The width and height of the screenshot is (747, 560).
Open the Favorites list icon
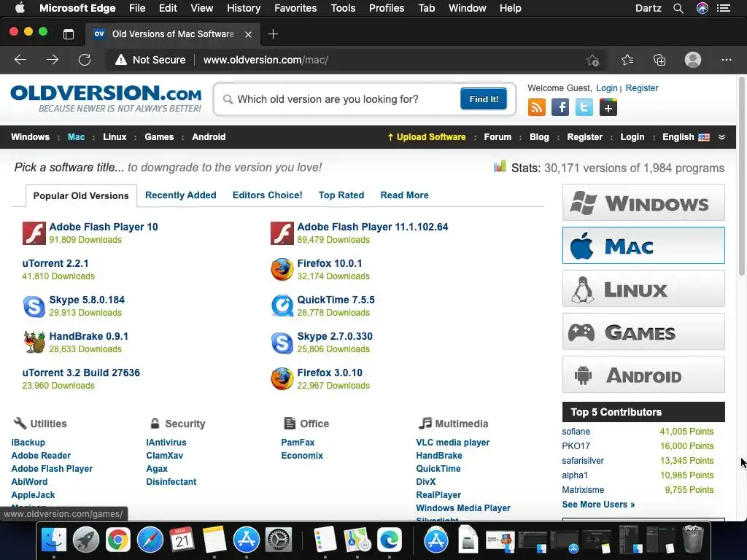(x=627, y=60)
